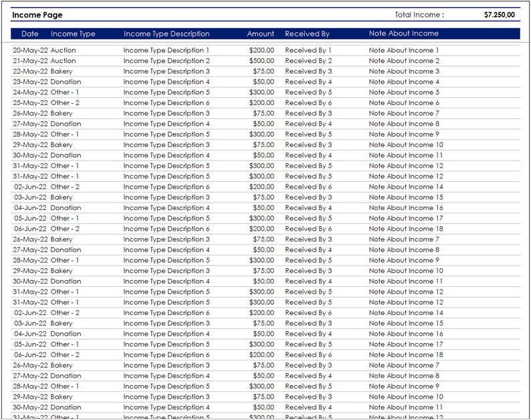Select 'Income Type Description 4' in 23-May-22 row
This screenshot has height=420, width=531.
coord(167,82)
